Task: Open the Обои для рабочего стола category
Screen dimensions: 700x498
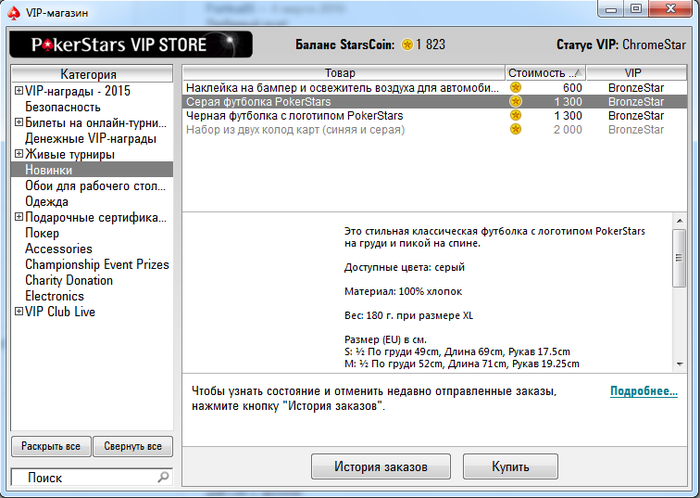Action: [95, 186]
